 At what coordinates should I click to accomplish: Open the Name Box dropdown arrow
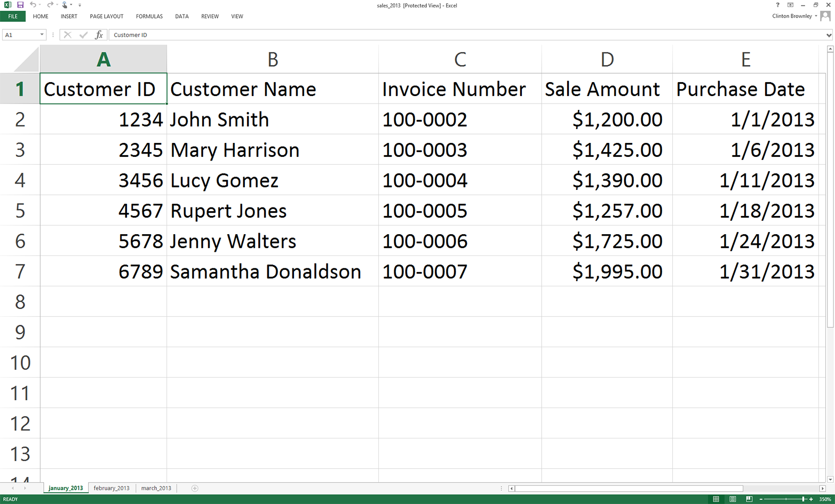pyautogui.click(x=42, y=35)
